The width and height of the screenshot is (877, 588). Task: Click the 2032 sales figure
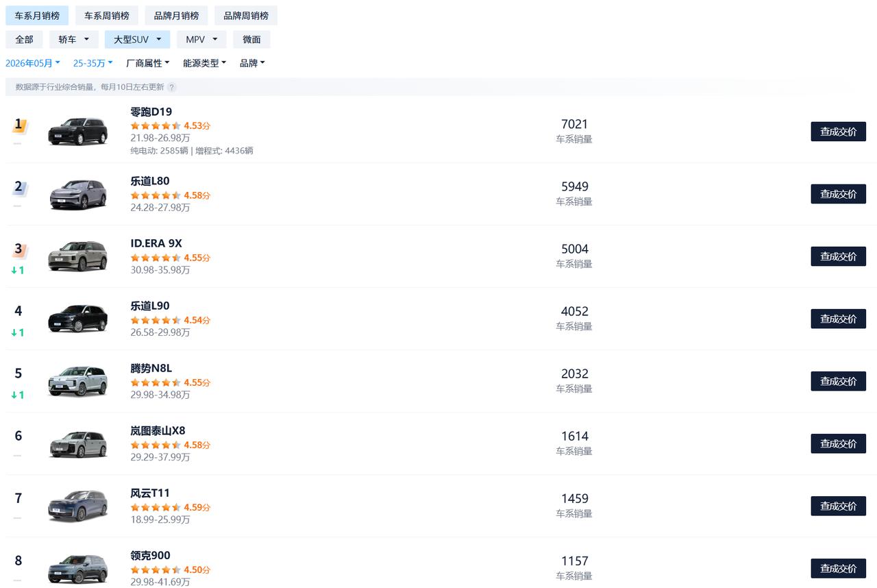(574, 373)
